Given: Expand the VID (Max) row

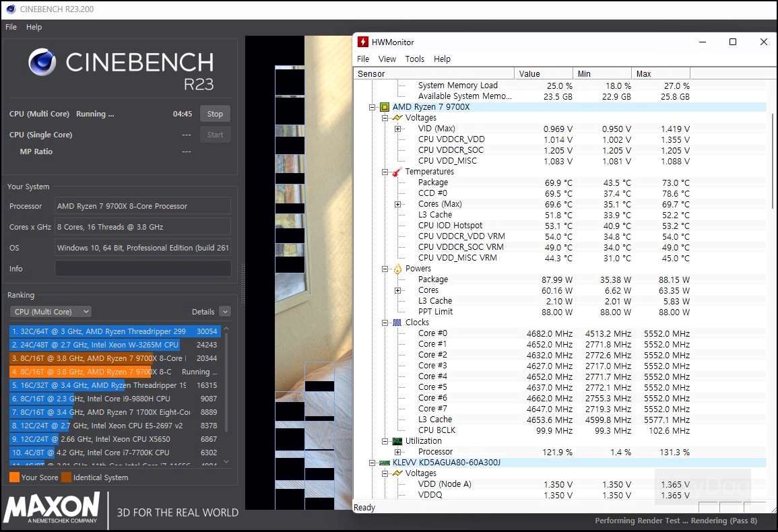Looking at the screenshot, I should (397, 129).
